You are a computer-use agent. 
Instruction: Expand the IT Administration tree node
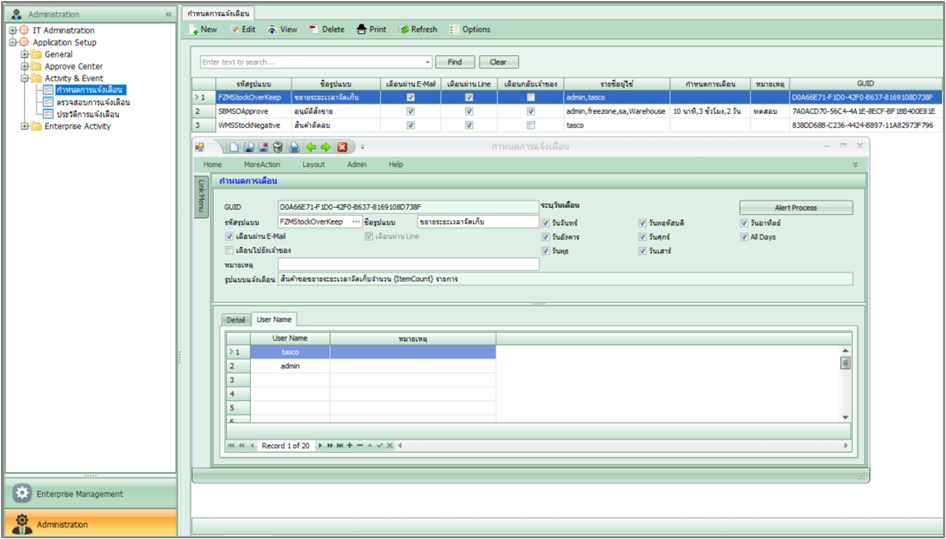pos(13,31)
